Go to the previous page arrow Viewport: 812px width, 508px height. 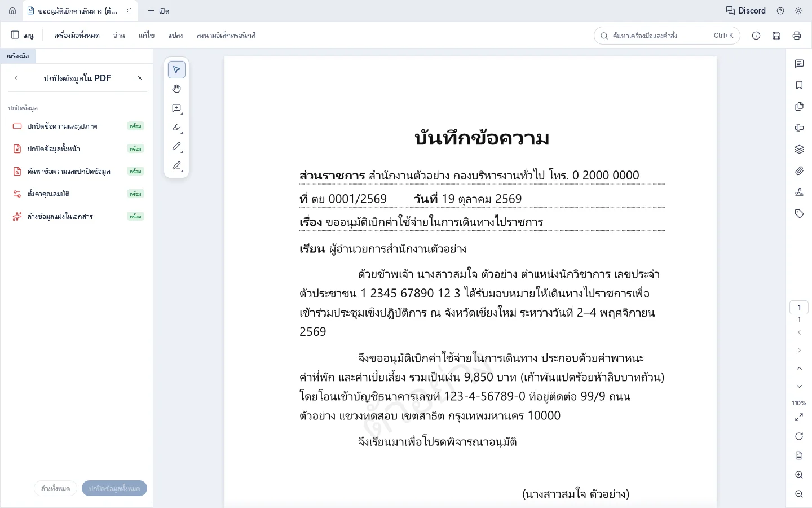point(799,332)
